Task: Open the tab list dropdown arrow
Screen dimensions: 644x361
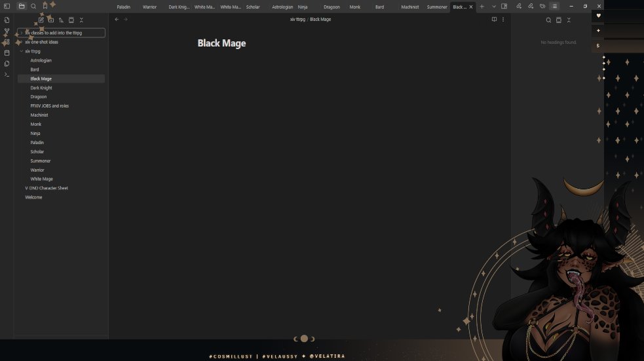Action: point(494,7)
